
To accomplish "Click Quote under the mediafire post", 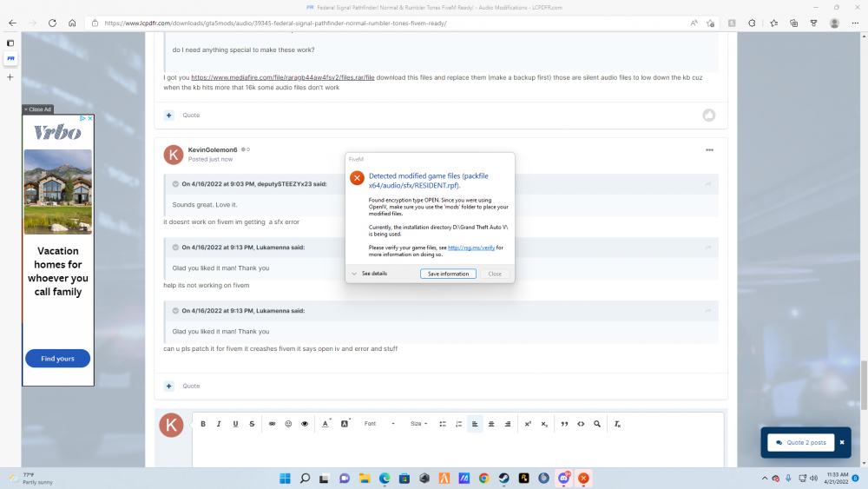I will (x=191, y=116).
